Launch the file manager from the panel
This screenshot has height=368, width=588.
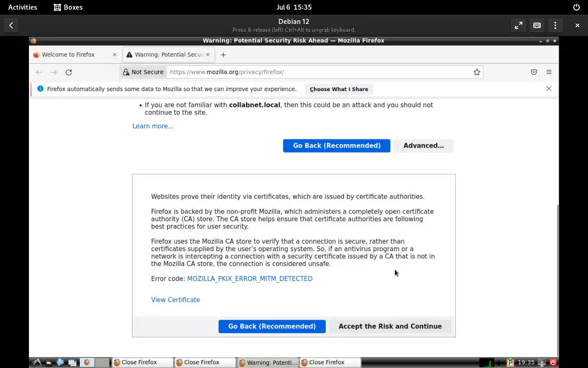coord(48,362)
